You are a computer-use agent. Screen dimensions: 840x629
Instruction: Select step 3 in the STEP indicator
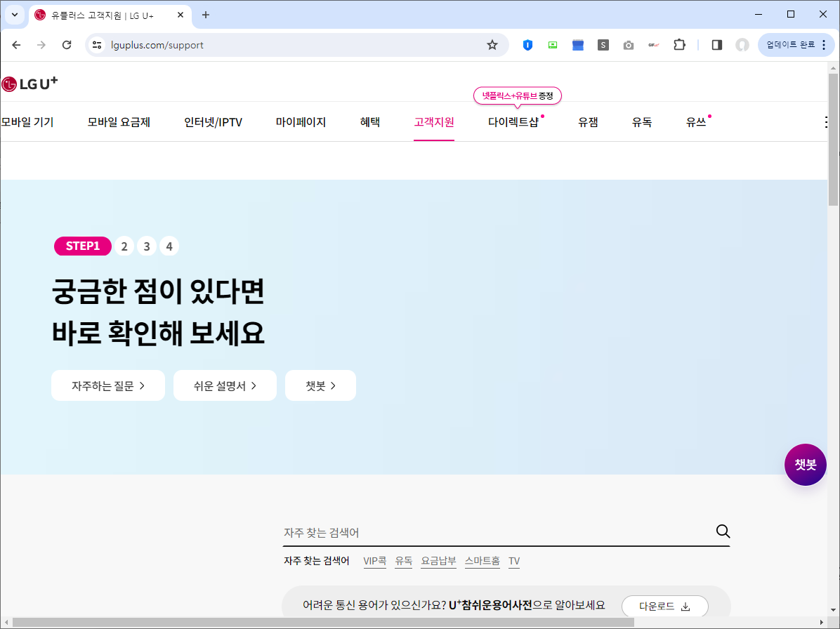pos(147,246)
